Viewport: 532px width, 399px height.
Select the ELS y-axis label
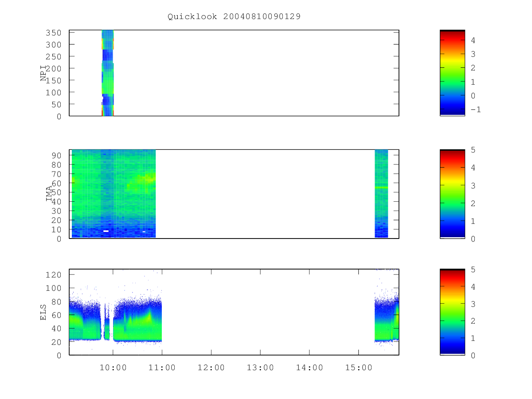coord(43,313)
